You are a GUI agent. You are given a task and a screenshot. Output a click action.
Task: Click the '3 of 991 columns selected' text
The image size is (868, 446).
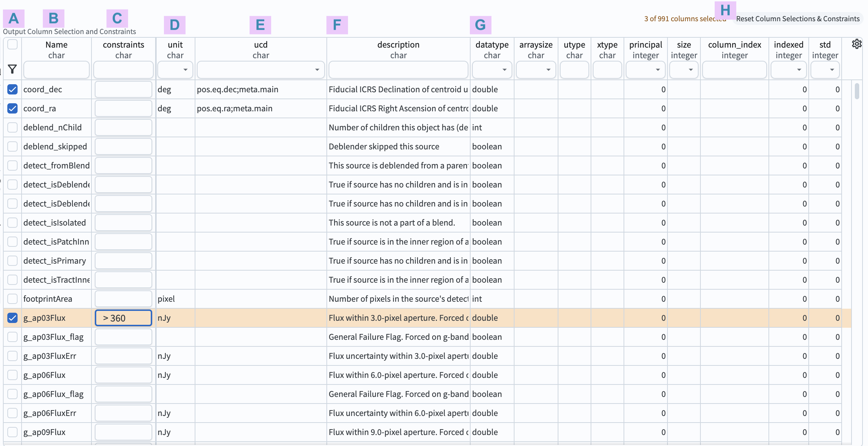[x=685, y=18]
